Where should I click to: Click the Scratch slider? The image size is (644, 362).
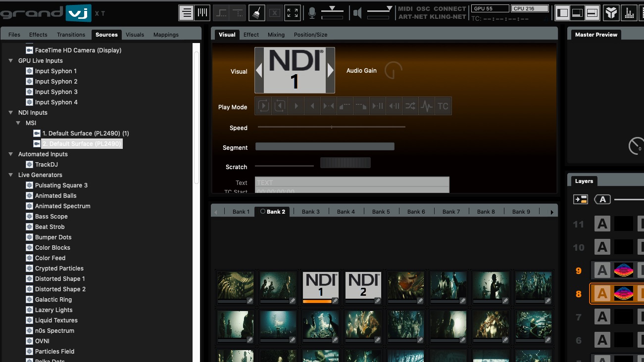[284, 166]
